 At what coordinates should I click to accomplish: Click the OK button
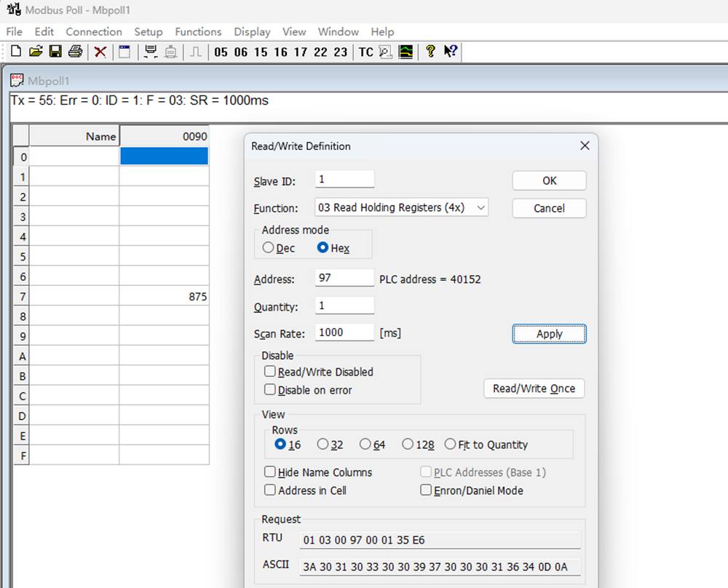(x=549, y=180)
